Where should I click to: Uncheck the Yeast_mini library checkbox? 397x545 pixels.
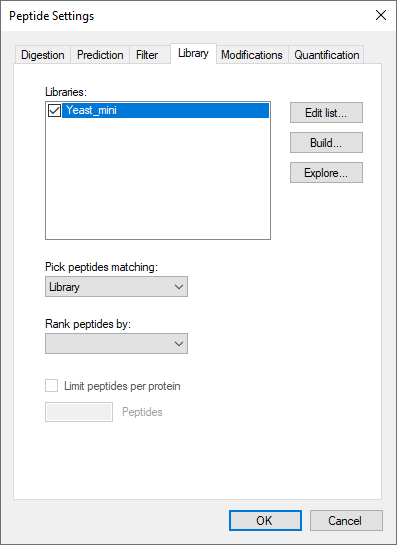tap(55, 111)
